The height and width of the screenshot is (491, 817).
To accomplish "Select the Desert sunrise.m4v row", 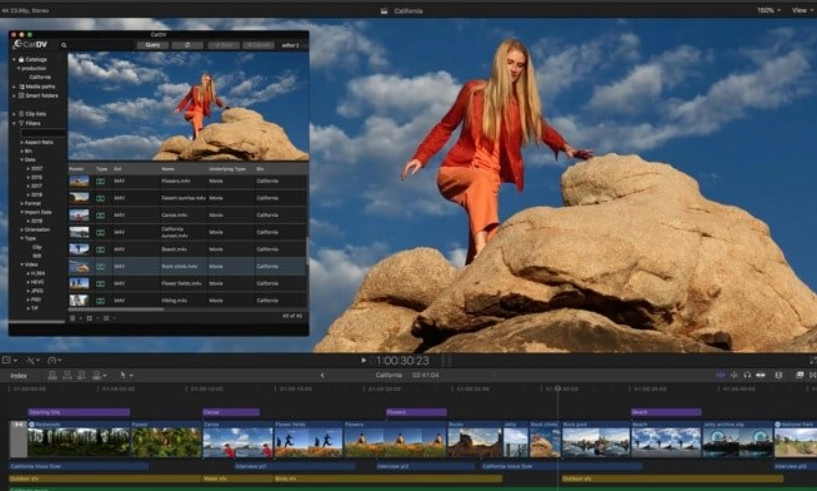I will tap(188, 198).
